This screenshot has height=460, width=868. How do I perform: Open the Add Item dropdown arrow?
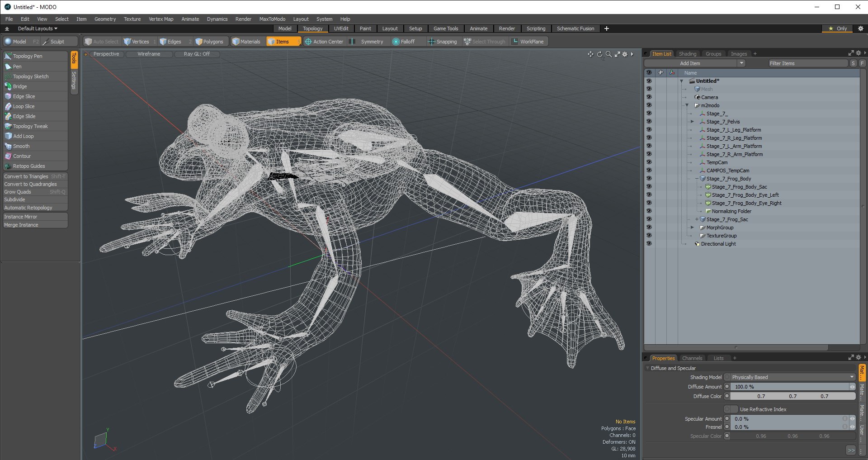[741, 63]
